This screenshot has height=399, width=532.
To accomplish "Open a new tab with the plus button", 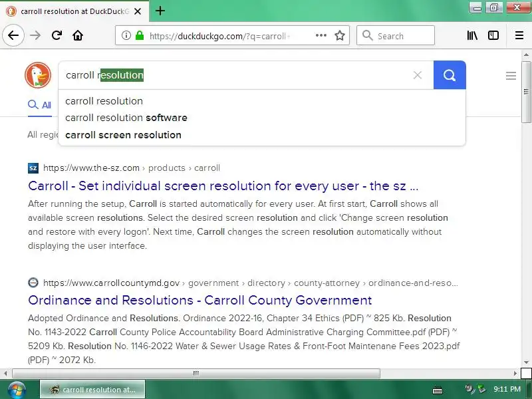I will coord(160,11).
